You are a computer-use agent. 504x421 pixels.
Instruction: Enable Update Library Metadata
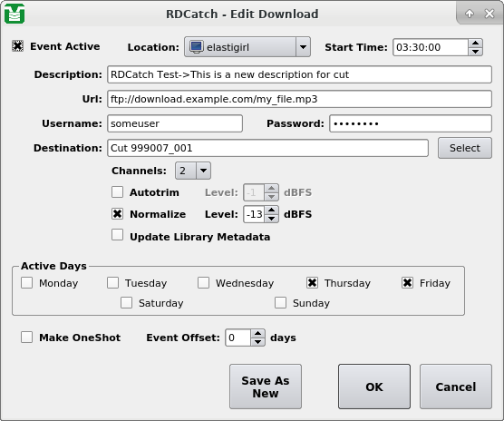[x=117, y=235]
